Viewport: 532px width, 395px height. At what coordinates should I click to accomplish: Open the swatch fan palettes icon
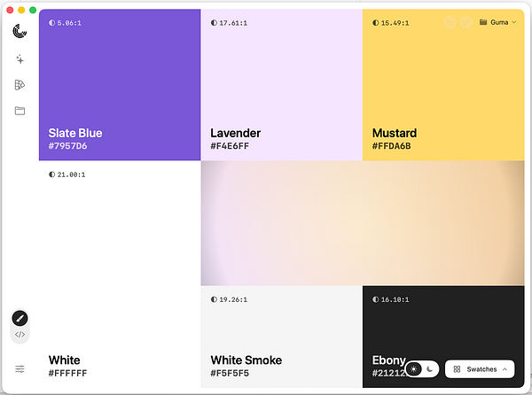[x=20, y=85]
